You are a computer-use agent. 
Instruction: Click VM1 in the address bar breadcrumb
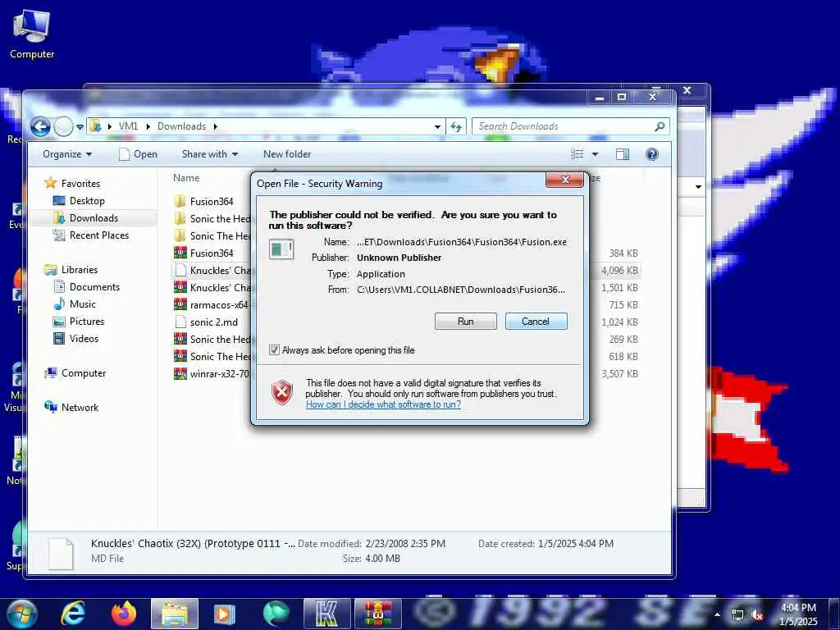click(128, 126)
